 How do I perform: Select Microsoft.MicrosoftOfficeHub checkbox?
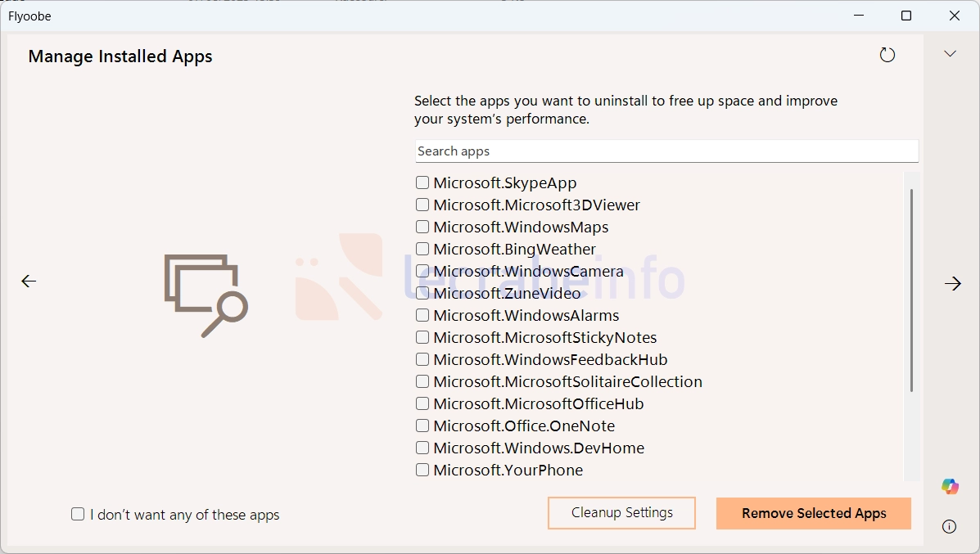pos(422,403)
